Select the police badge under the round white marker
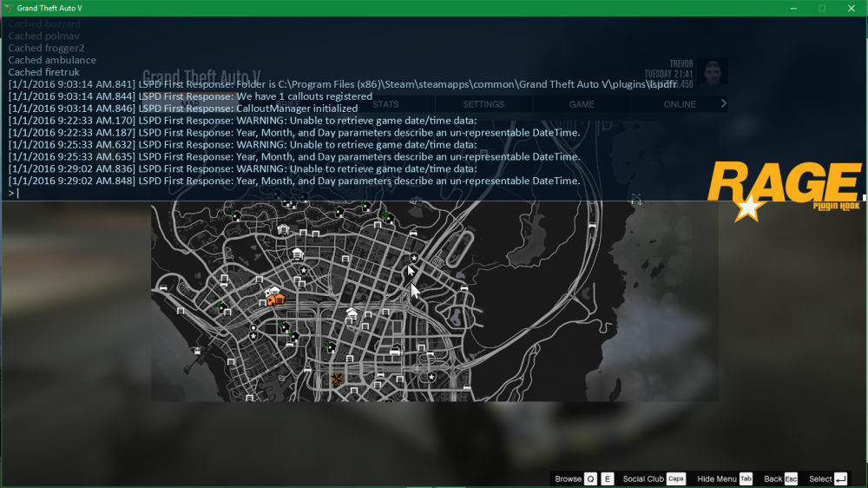The width and height of the screenshot is (868, 488). (253, 336)
